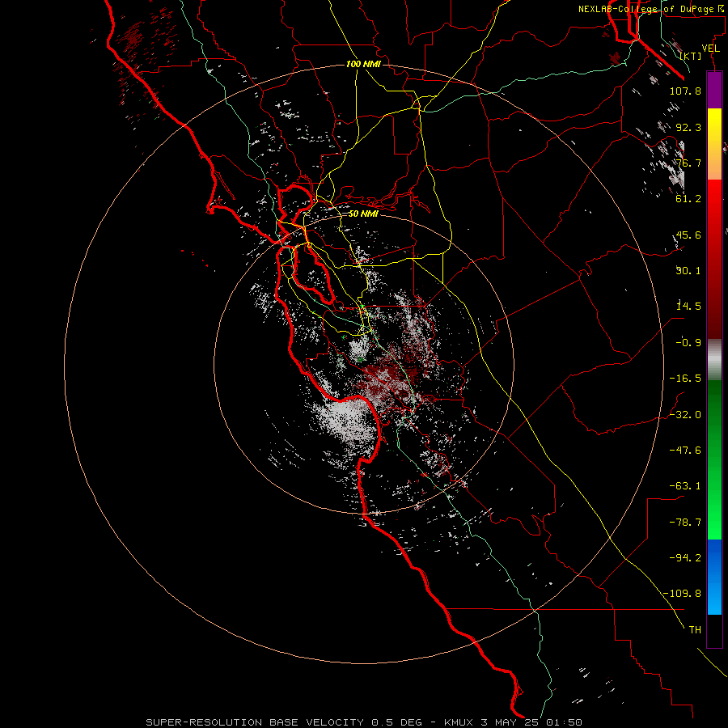The height and width of the screenshot is (728, 728).
Task: Click the -78.7 scale value
Action: (x=685, y=523)
